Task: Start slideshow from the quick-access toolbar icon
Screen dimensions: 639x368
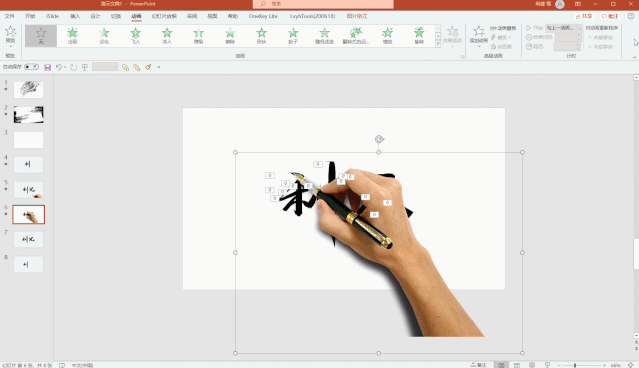Action: point(85,67)
